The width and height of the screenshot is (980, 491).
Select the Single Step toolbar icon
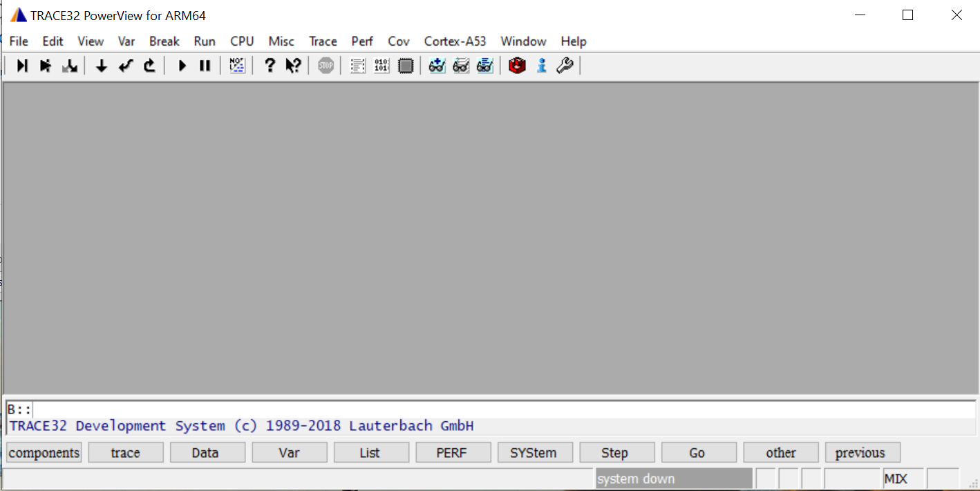pyautogui.click(x=21, y=65)
